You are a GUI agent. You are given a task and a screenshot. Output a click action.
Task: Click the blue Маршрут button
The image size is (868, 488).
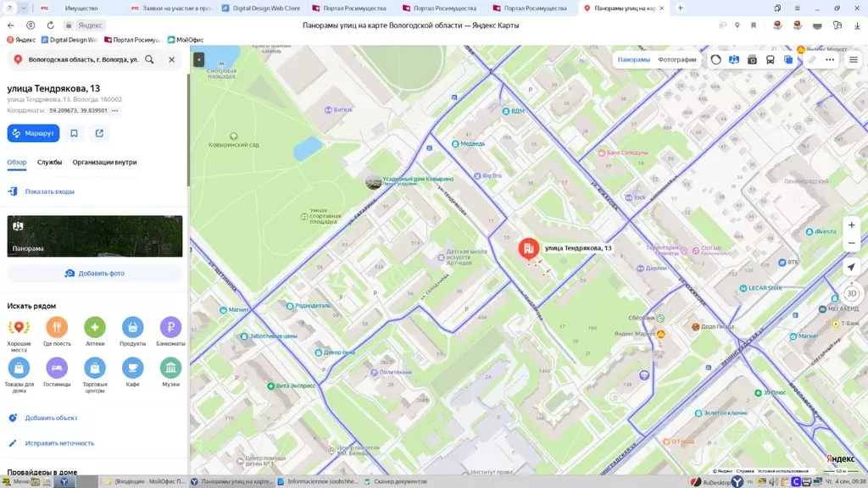coord(33,133)
